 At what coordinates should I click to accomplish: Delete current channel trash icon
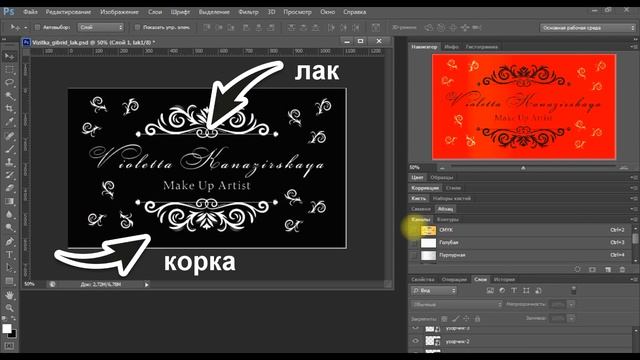622,269
